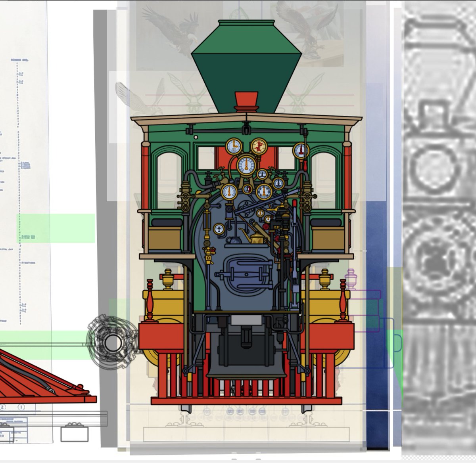Select the left red footboard block
Viewport: 476px width, 463px height.
click(x=161, y=337)
